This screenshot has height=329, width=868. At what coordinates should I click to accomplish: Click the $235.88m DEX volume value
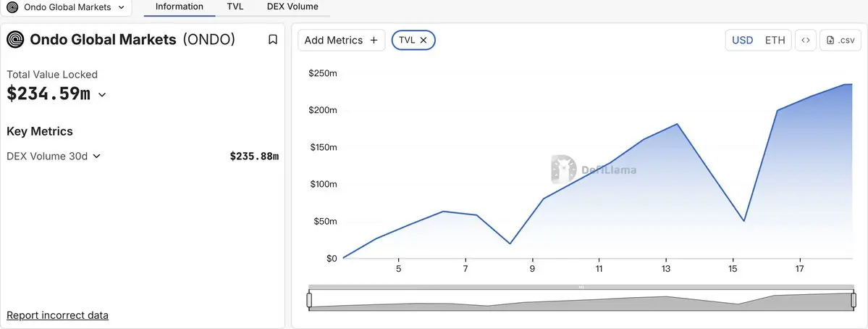click(254, 157)
